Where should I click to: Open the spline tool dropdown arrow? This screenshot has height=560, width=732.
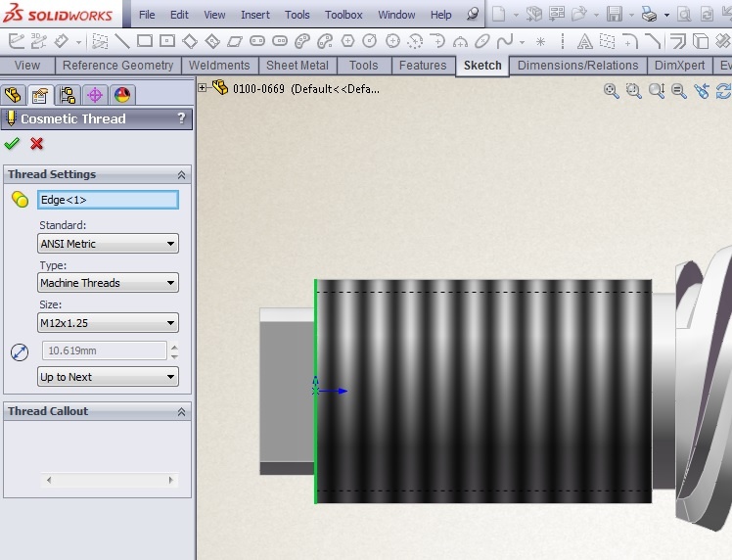click(x=522, y=42)
